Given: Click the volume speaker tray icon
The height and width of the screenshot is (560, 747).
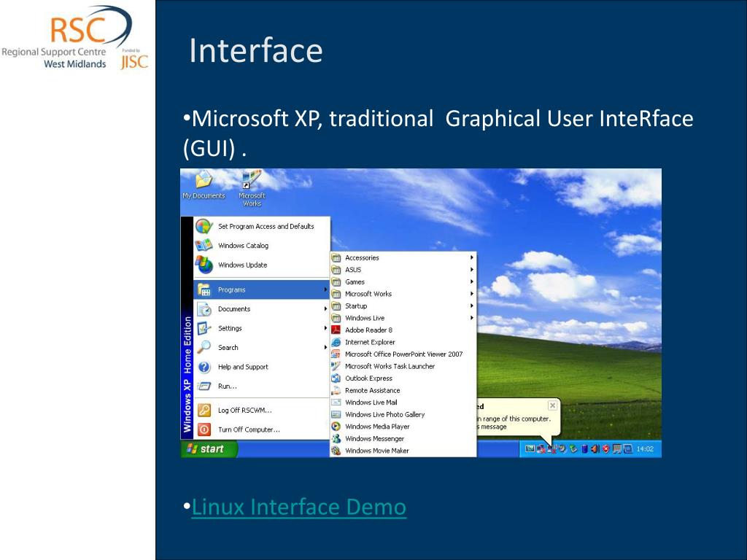Looking at the screenshot, I should coord(595,448).
